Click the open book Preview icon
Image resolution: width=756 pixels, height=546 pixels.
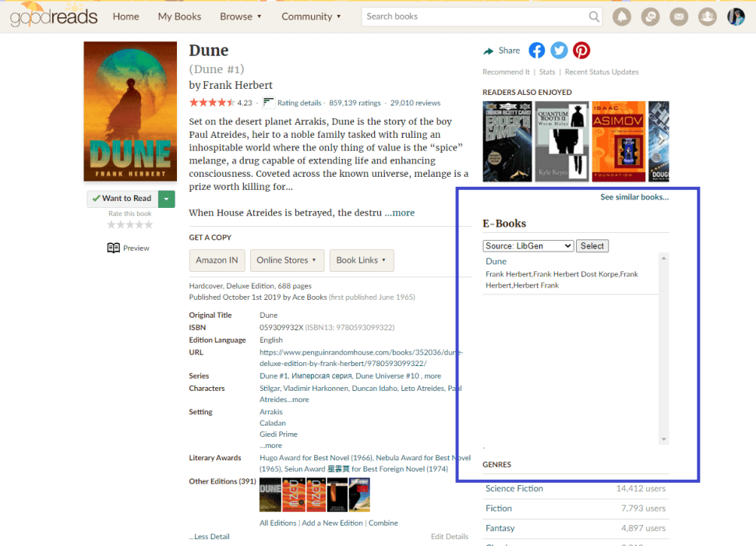coord(113,248)
